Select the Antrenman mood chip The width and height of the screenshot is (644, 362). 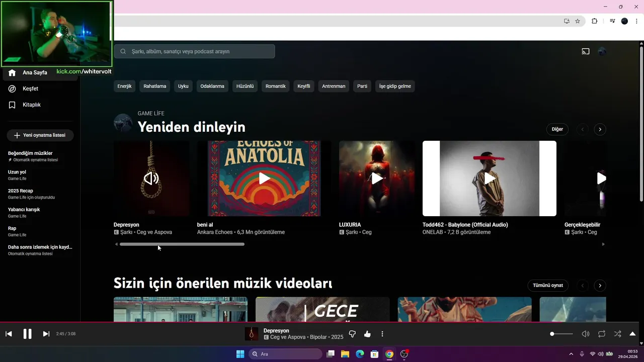click(334, 86)
